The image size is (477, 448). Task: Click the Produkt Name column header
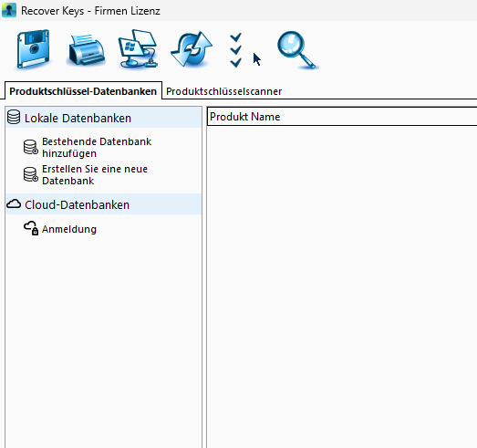pos(342,117)
